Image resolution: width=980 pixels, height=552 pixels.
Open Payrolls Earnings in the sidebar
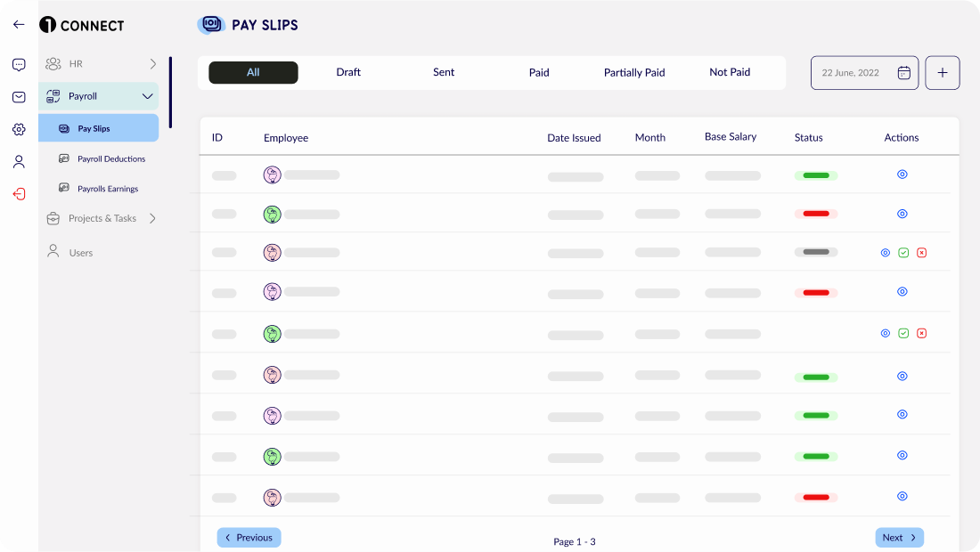pos(108,189)
